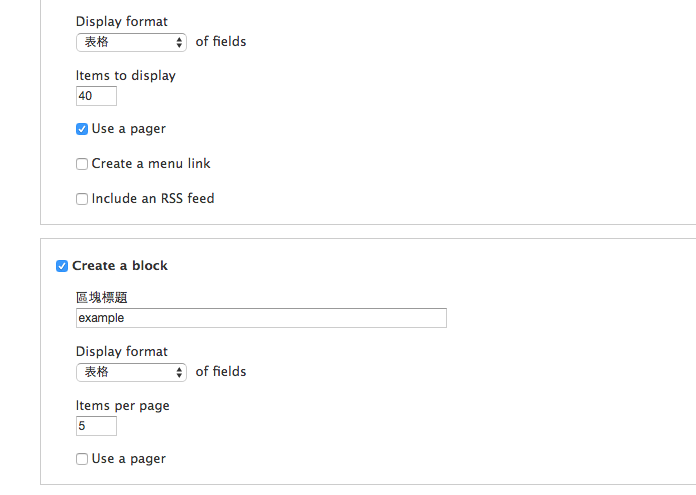Click the arrow icon of the select above Items to display
Image resolution: width=696 pixels, height=495 pixels.
179,42
